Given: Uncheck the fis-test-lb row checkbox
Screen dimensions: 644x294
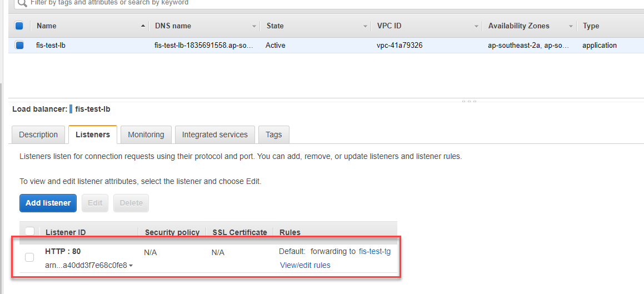Looking at the screenshot, I should (19, 46).
